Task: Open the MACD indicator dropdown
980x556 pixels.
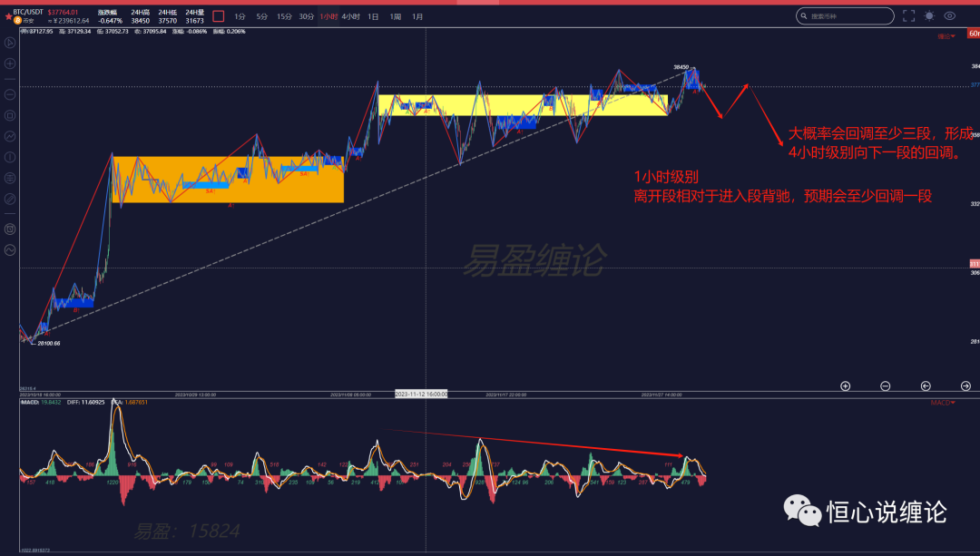Action: coord(943,403)
